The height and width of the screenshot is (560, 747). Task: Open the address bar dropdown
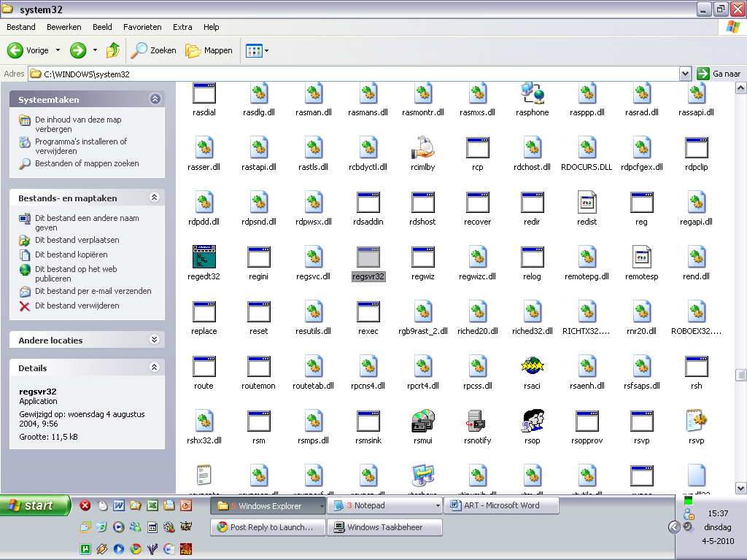coord(685,74)
